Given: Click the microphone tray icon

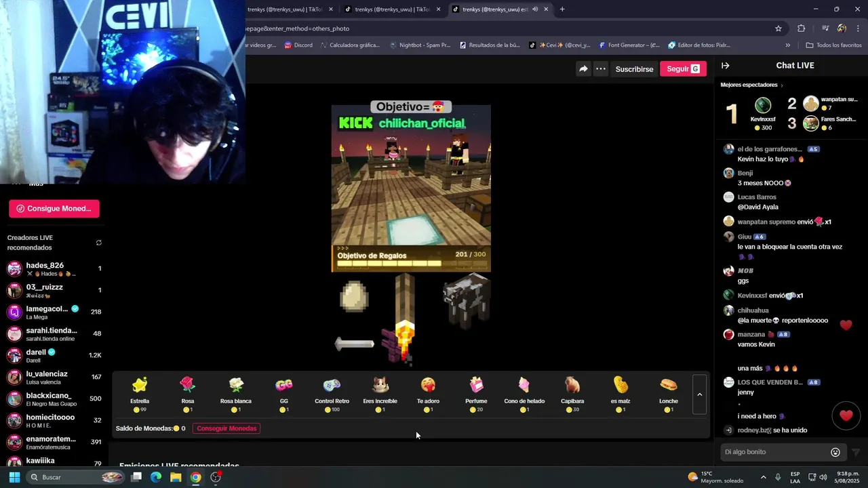Looking at the screenshot, I should click(778, 477).
